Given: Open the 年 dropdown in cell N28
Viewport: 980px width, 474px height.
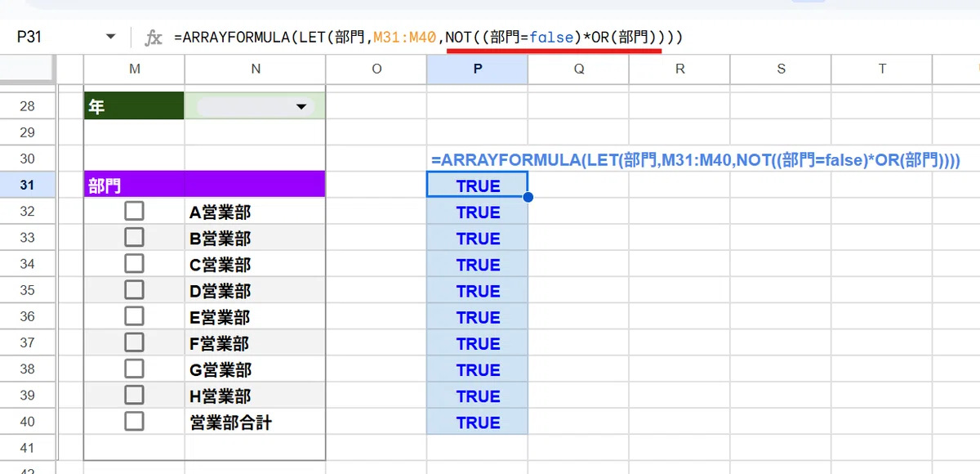Looking at the screenshot, I should 302,107.
